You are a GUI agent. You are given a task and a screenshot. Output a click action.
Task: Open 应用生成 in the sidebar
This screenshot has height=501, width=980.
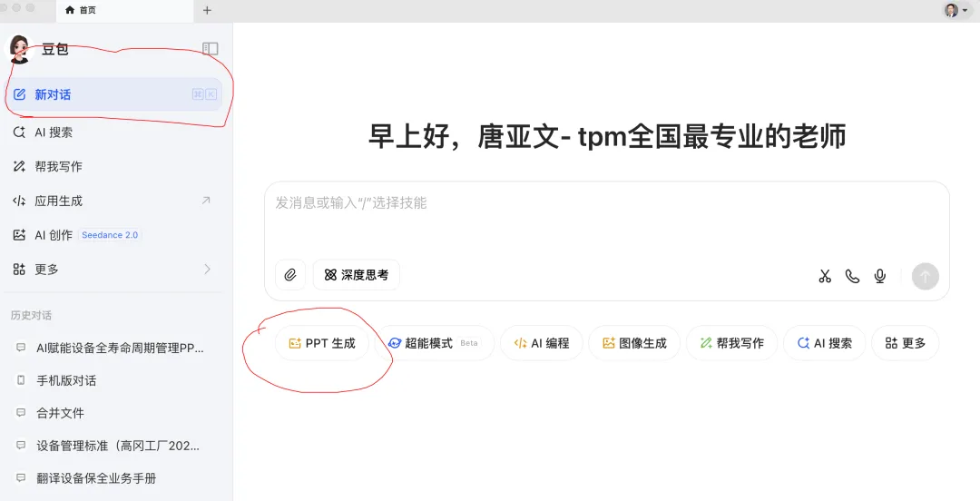[59, 201]
